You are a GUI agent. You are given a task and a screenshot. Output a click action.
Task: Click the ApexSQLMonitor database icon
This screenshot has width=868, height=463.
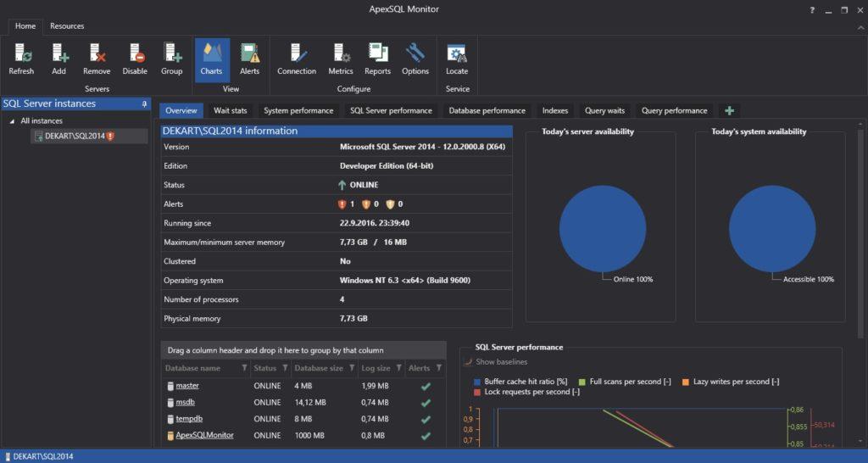pos(170,436)
